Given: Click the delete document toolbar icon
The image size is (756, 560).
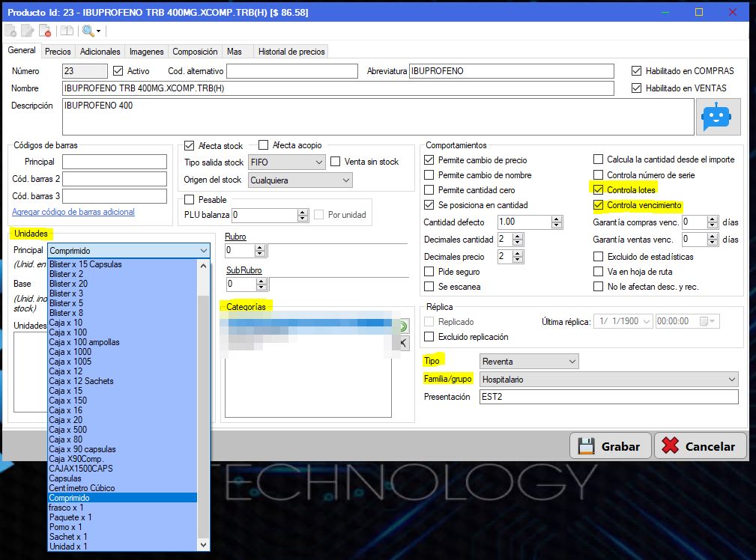Looking at the screenshot, I should tap(45, 31).
